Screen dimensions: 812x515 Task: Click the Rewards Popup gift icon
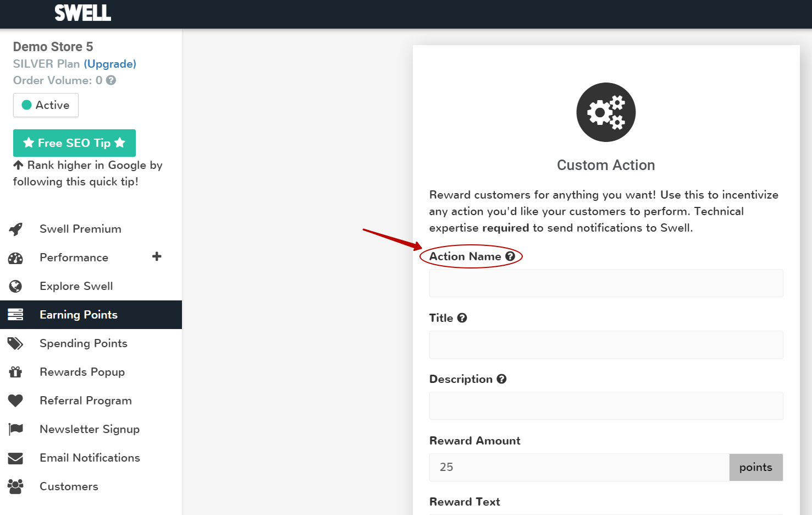tap(15, 372)
